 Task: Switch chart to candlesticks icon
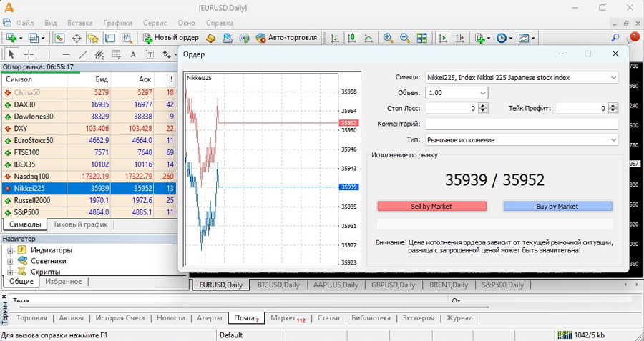[351, 38]
